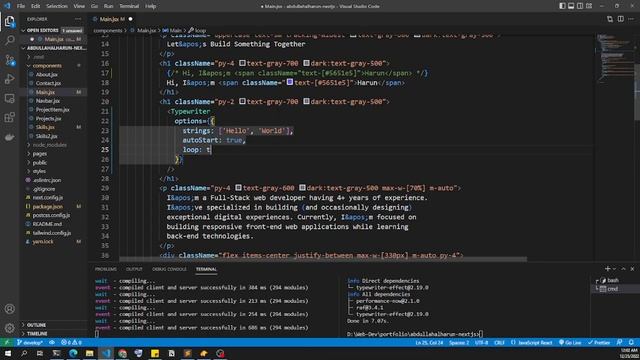Screen dimensions: 640x360
Task: Click the develop branch indicator in status bar
Action: (30, 342)
